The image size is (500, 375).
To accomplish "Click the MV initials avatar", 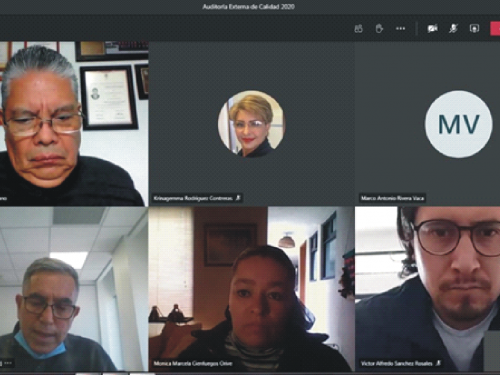I will coord(459,124).
